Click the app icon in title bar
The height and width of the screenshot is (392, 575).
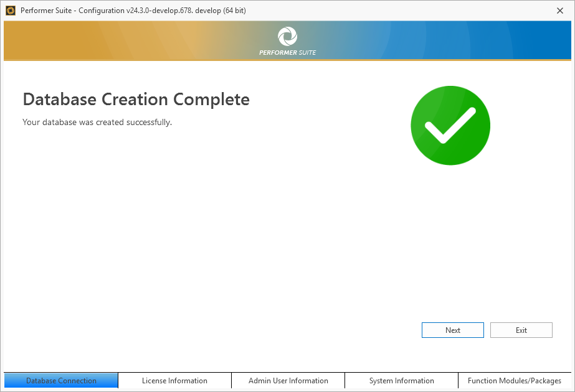pyautogui.click(x=11, y=10)
